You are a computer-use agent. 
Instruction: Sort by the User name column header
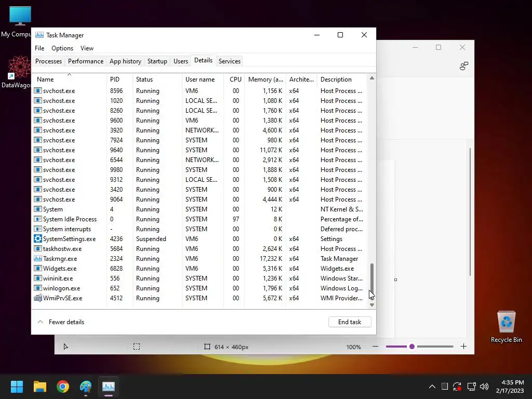click(203, 79)
